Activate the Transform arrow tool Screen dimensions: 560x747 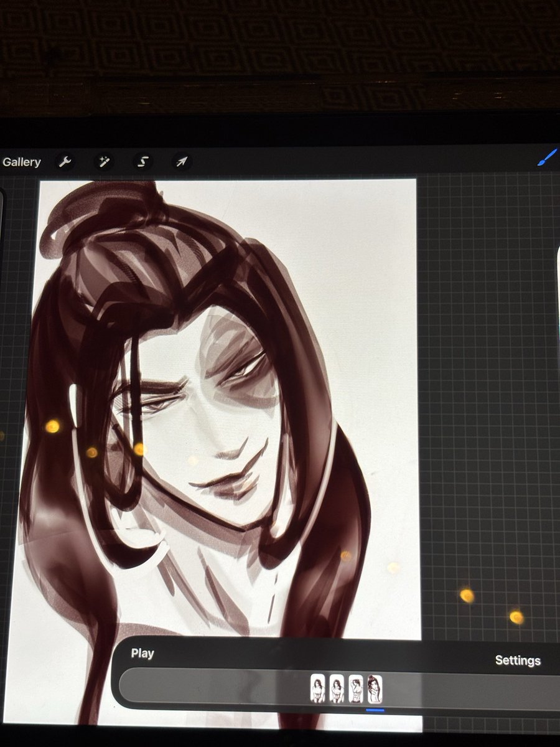tap(181, 162)
